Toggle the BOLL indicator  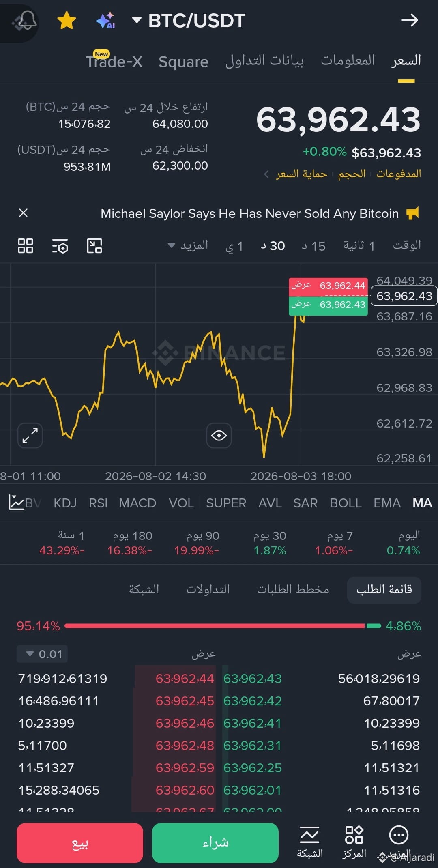pyautogui.click(x=346, y=503)
